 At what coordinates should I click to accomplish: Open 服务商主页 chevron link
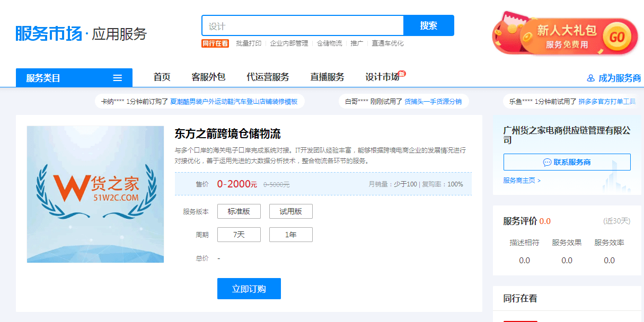click(x=522, y=181)
